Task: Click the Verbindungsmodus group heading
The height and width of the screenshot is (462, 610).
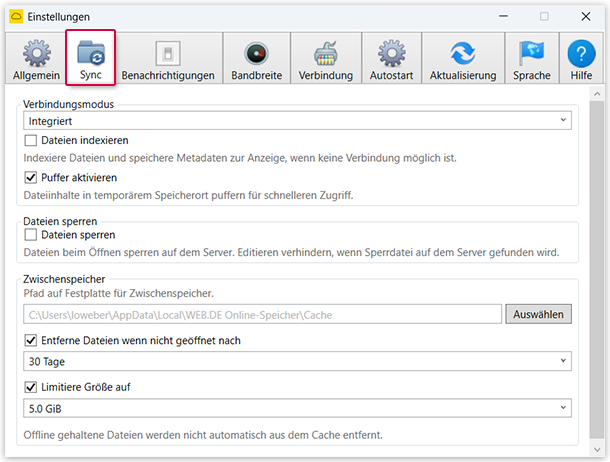Action: pyautogui.click(x=68, y=104)
